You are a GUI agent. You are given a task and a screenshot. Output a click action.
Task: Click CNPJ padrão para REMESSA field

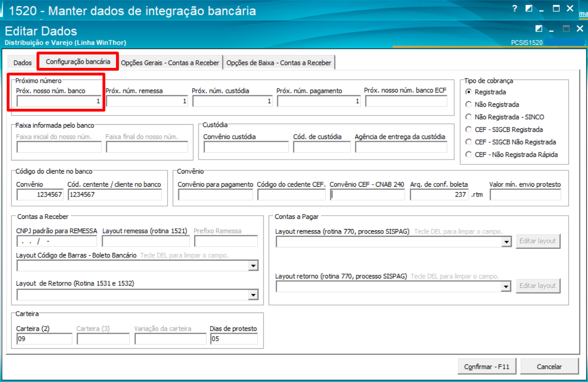coord(56,241)
